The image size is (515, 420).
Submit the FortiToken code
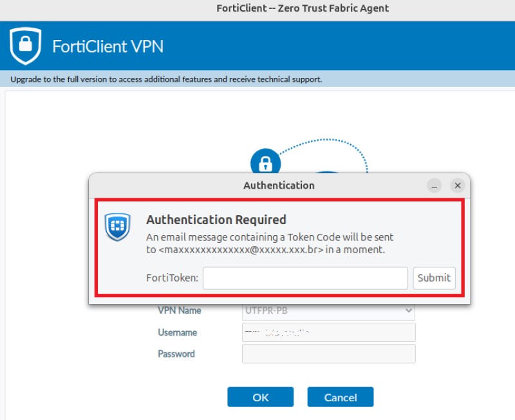434,278
